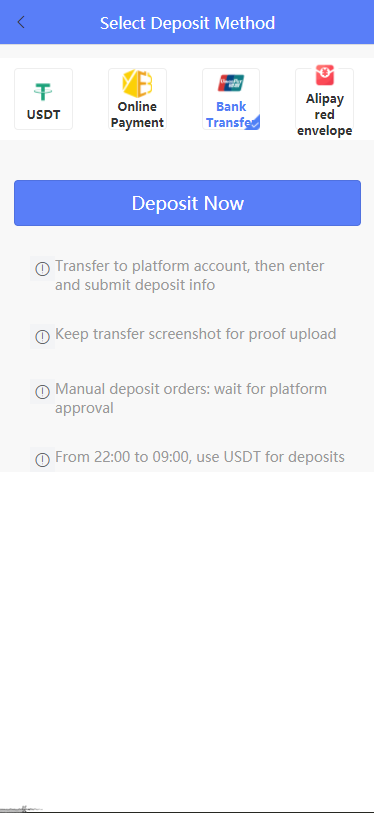Click the 'Keep transfer screenshot' note text
This screenshot has width=374, height=813.
pyautogui.click(x=196, y=334)
